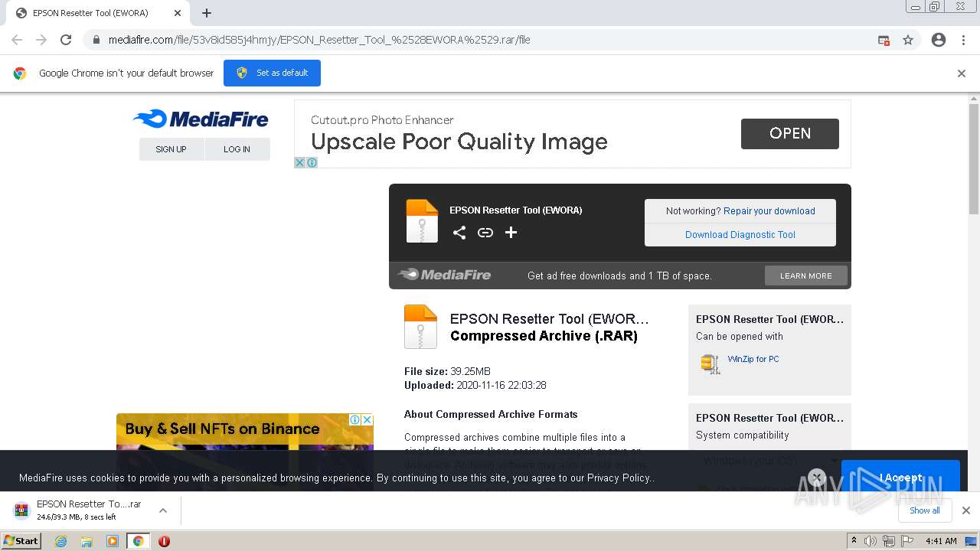Click the copy link icon for the file
980x551 pixels.
485,233
